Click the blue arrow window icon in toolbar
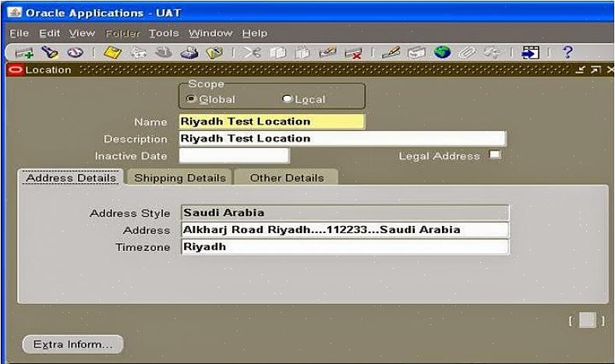The height and width of the screenshot is (364, 615). 530,52
